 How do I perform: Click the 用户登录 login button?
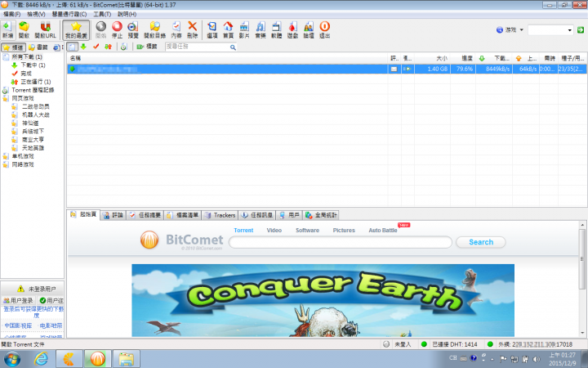[x=18, y=300]
